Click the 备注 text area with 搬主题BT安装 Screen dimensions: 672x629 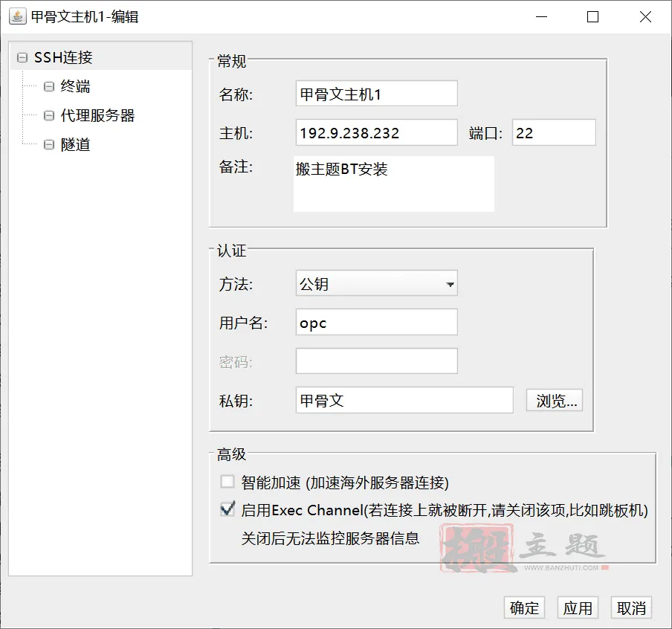coord(394,184)
